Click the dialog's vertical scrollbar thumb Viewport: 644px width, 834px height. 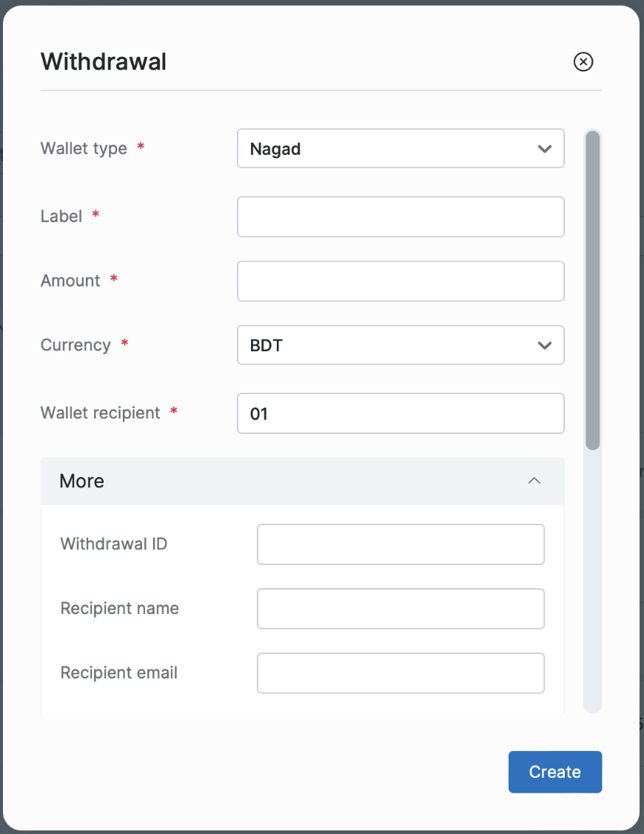[592, 289]
